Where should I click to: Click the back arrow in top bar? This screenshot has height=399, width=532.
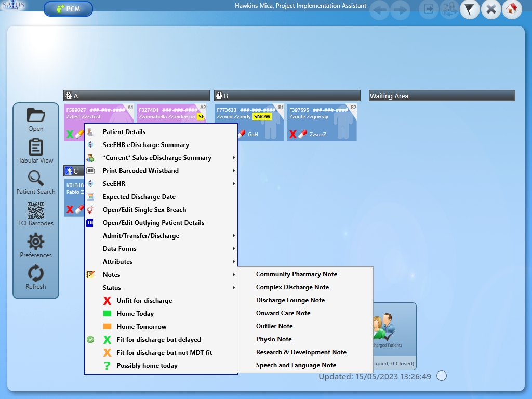click(379, 10)
